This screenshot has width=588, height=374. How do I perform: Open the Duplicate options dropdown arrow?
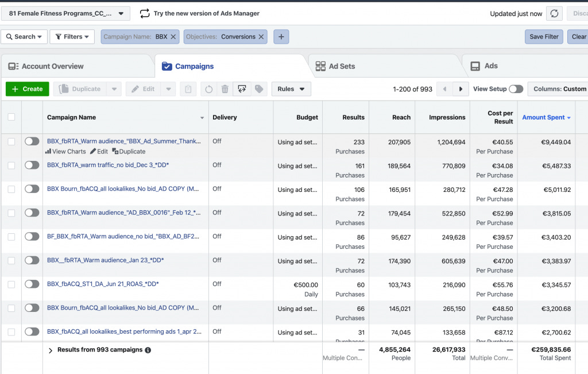pyautogui.click(x=114, y=89)
